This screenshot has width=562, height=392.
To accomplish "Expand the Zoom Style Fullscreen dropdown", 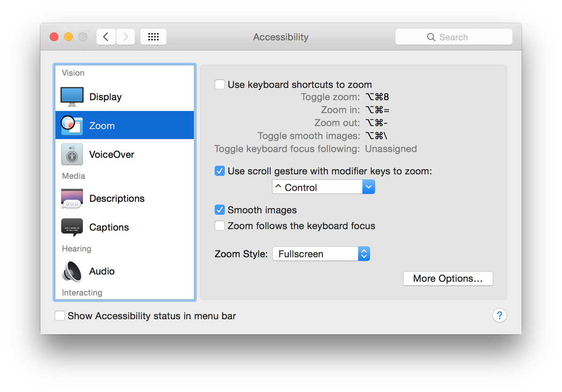I will click(321, 254).
